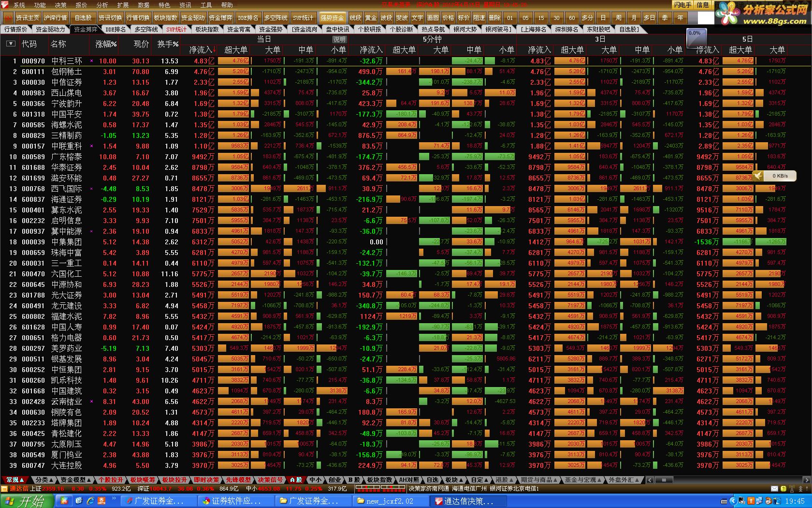Select the 线段 line segment tool
812x508 pixels.
(x=355, y=18)
